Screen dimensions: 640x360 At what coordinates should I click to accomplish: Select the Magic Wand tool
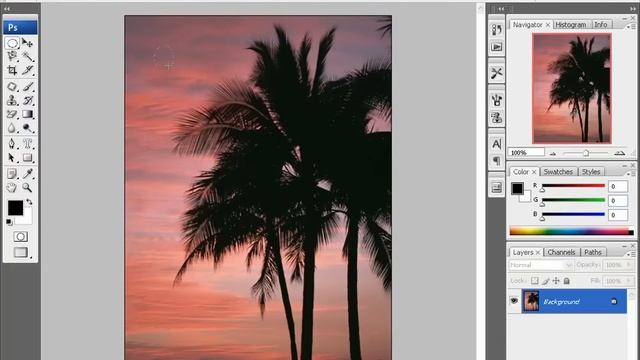tap(27, 56)
